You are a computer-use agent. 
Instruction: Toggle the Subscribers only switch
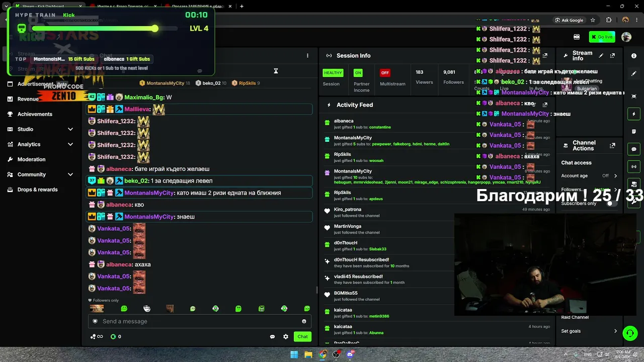pos(612,203)
